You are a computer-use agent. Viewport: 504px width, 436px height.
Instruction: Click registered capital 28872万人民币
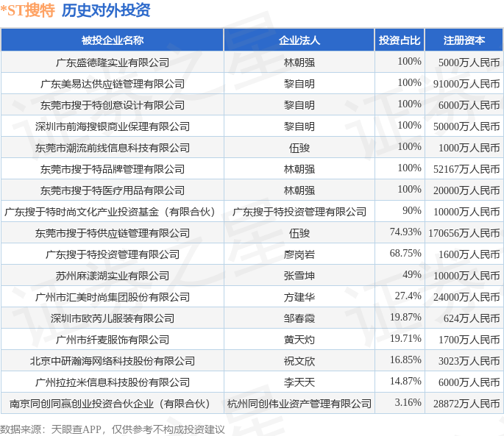[466, 404]
